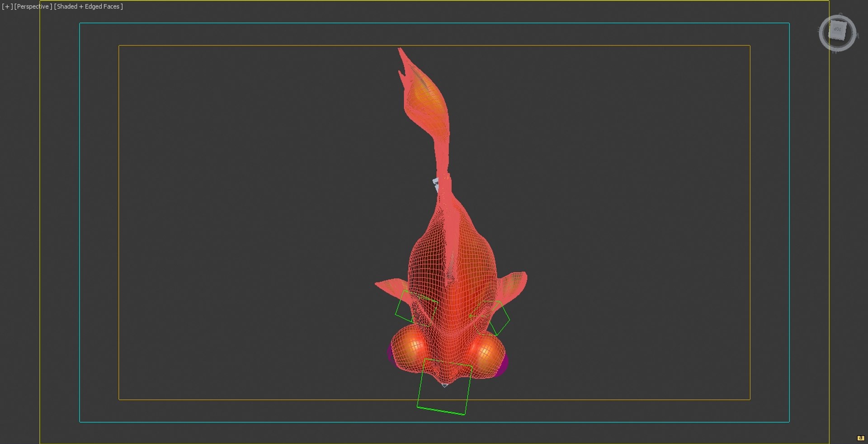
Task: Click the ViewCube Top face
Action: [837, 30]
